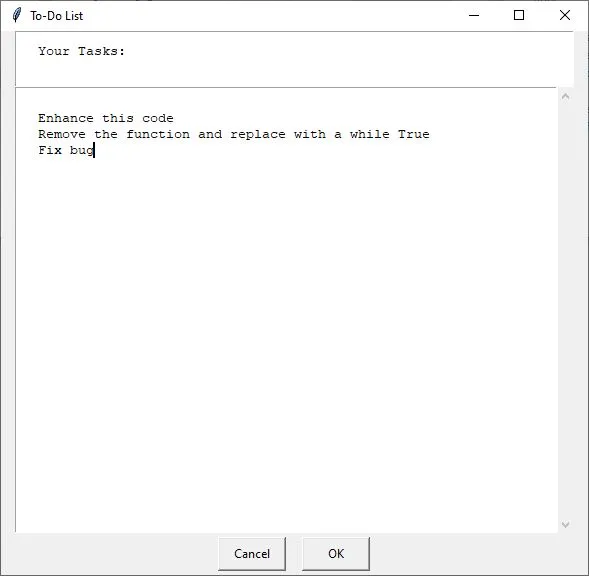The height and width of the screenshot is (576, 589).
Task: Click the "To-Do List" window title
Action: point(56,16)
